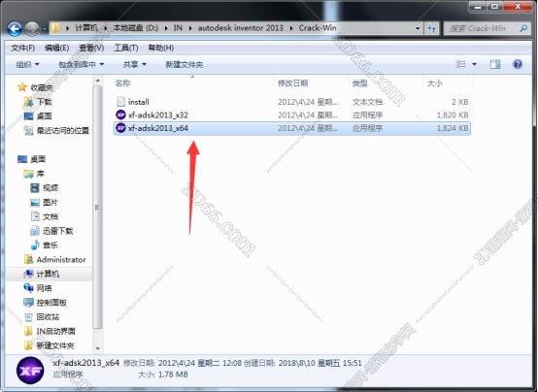Click Crack-Win breadcrumb segment

318,28
